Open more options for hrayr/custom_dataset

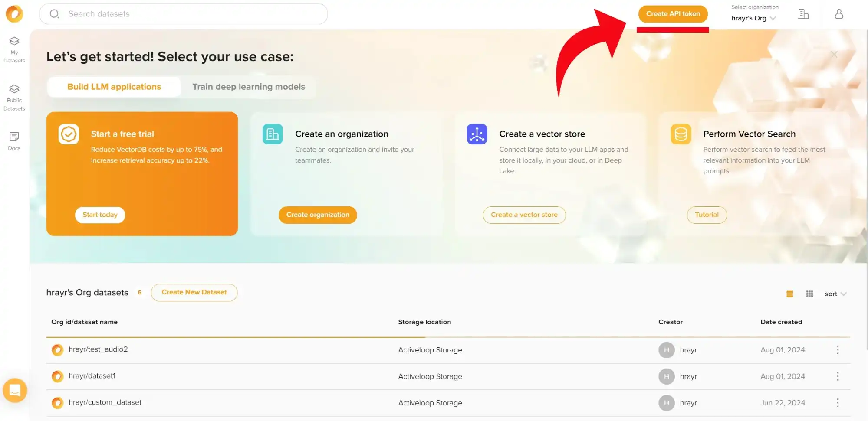point(838,403)
